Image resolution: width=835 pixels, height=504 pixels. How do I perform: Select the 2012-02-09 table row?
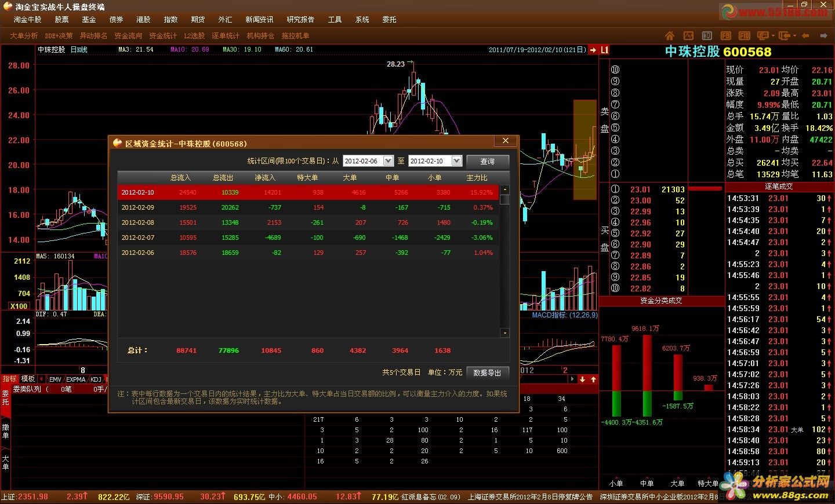[308, 207]
